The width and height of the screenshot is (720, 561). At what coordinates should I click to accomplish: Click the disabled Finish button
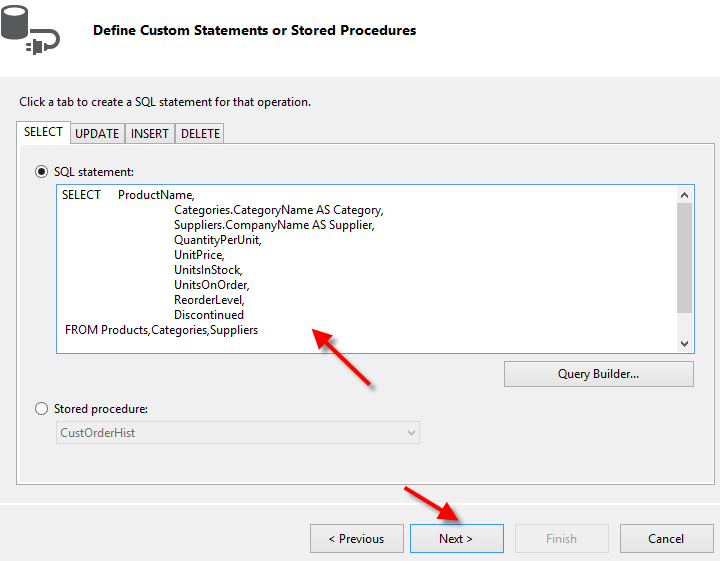coord(561,538)
